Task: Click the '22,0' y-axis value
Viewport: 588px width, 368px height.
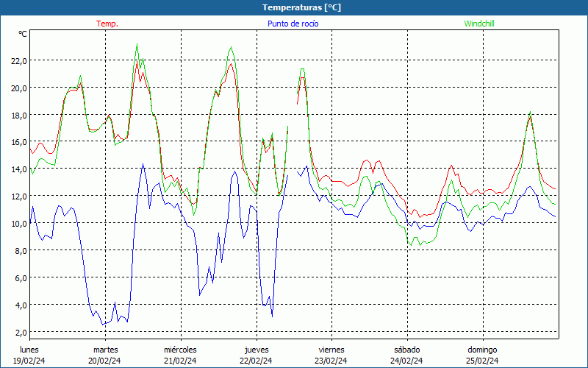Action: pyautogui.click(x=19, y=61)
